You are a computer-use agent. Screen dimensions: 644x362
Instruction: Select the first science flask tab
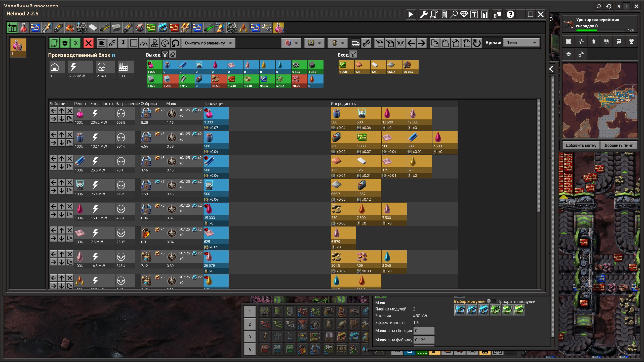pos(23,28)
